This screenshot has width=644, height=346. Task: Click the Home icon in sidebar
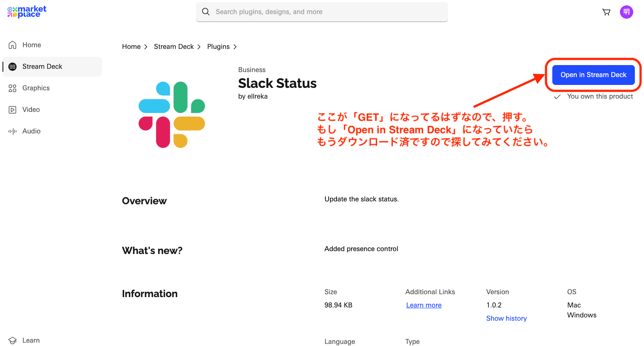coord(13,45)
